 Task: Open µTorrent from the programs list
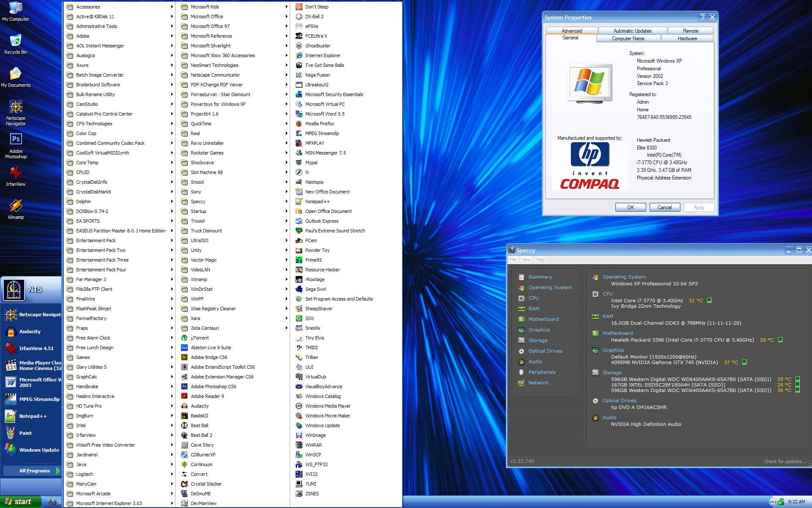(200, 338)
